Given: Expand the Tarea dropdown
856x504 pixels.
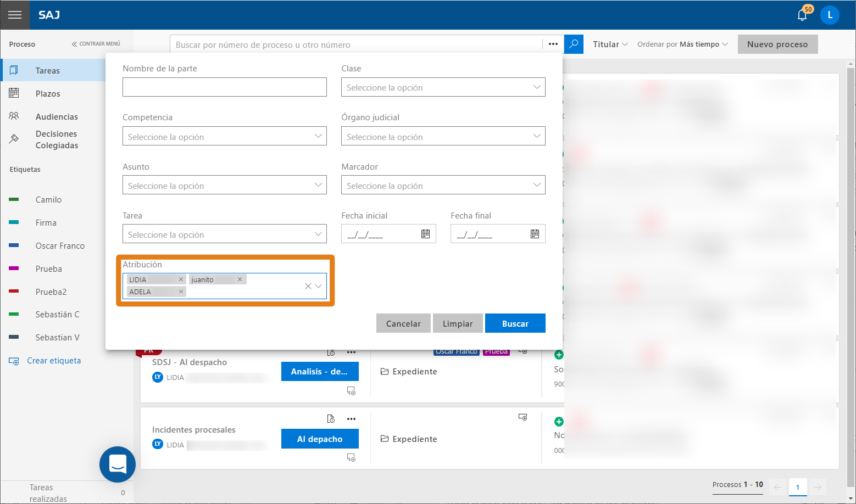Looking at the screenshot, I should coord(224,234).
